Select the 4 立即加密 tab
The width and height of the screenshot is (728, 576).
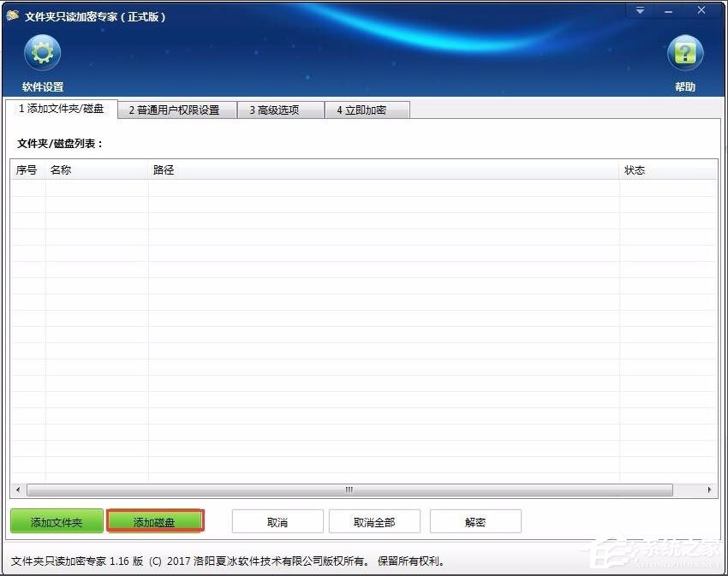(367, 110)
